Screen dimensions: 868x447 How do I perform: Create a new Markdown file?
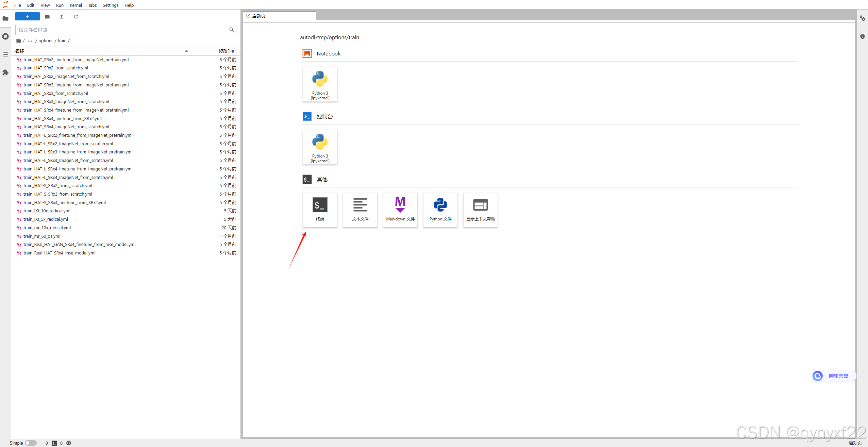[400, 210]
